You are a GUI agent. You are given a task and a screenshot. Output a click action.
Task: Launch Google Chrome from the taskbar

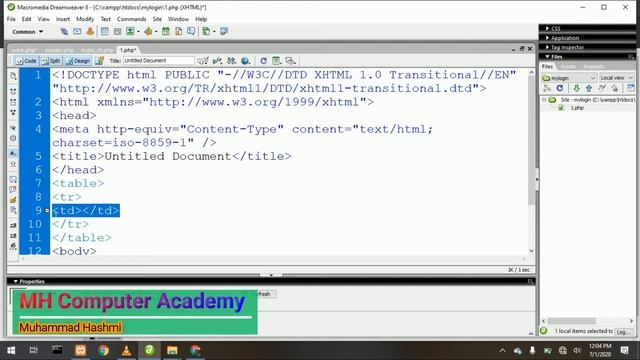pyautogui.click(x=104, y=350)
